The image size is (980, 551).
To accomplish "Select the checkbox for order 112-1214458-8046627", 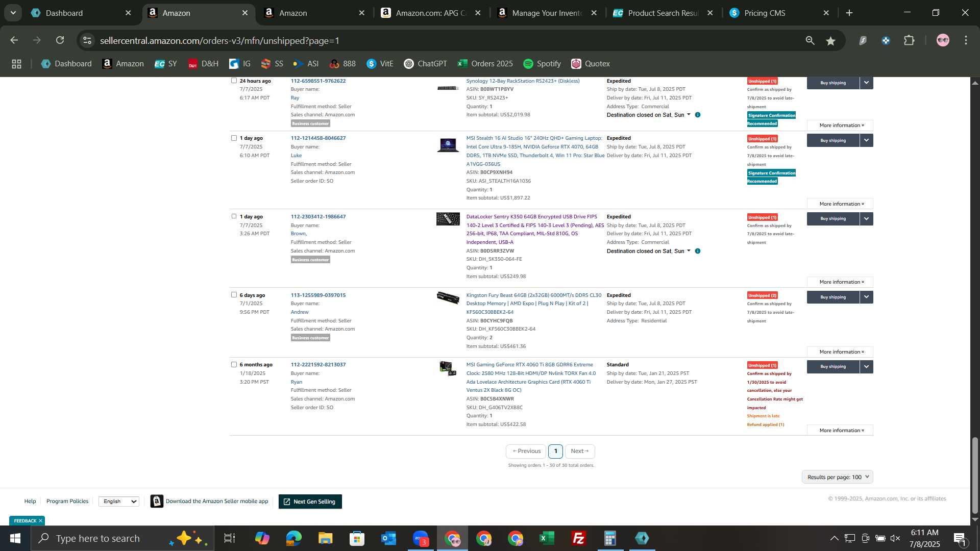I will click(x=234, y=138).
